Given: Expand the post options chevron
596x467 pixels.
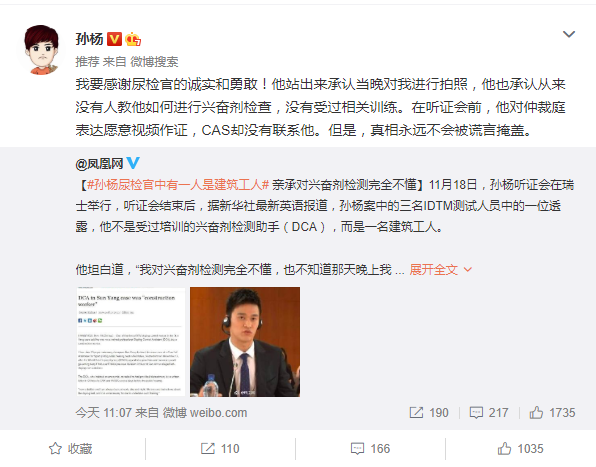Looking at the screenshot, I should 569,34.
